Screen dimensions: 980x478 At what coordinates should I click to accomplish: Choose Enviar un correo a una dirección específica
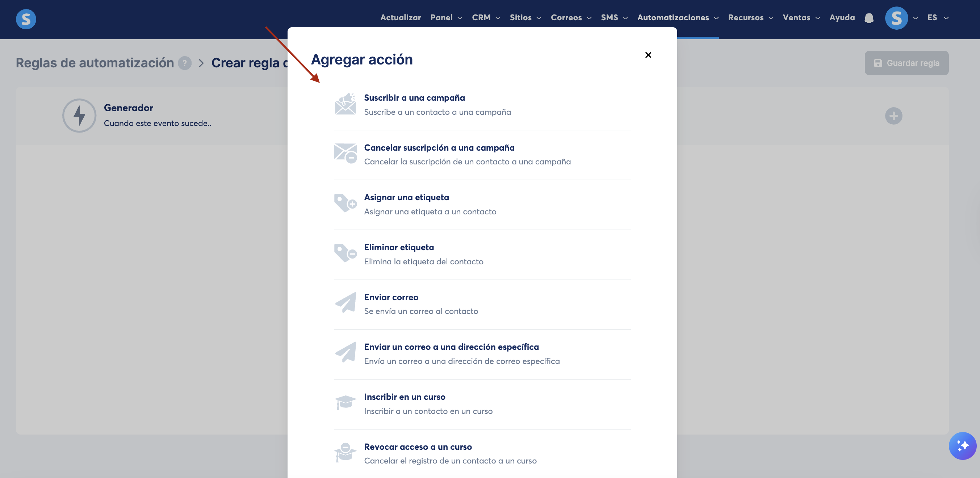tap(451, 347)
